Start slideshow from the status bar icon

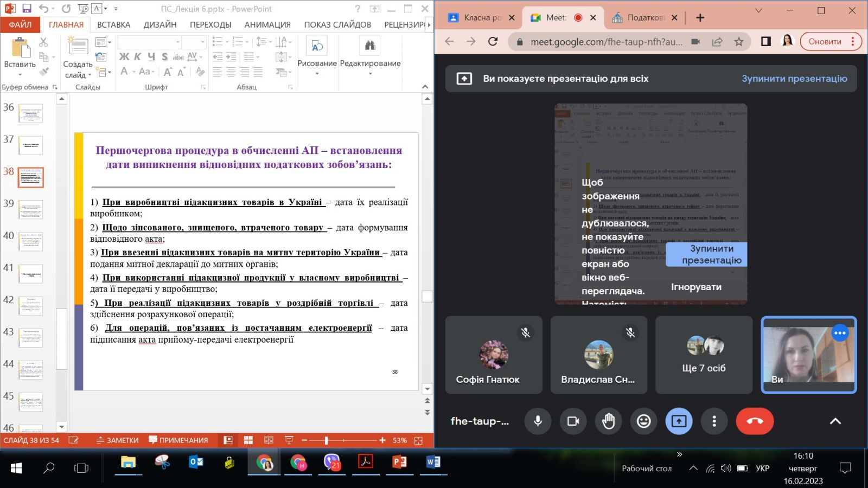(289, 440)
